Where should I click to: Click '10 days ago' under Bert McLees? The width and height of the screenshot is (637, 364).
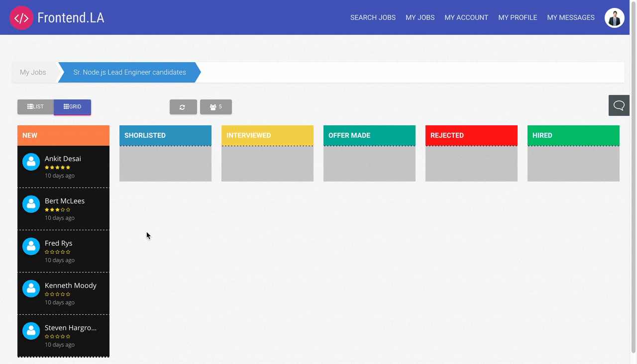pos(60,218)
